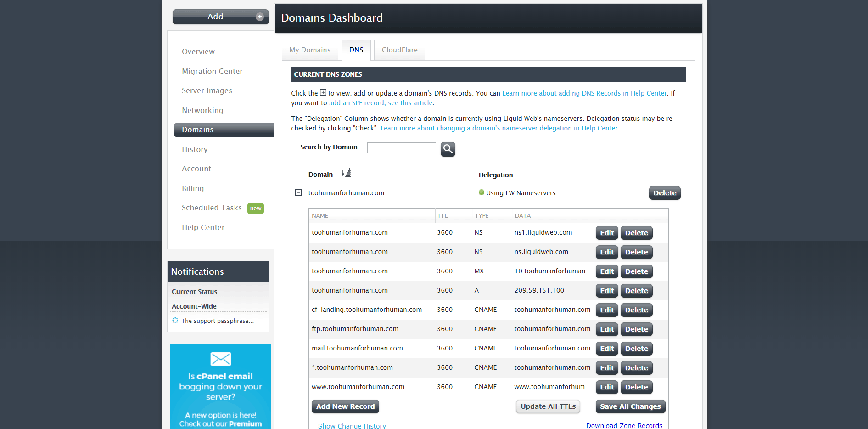Open Scheduled Tasks
868x429 pixels.
(x=212, y=208)
